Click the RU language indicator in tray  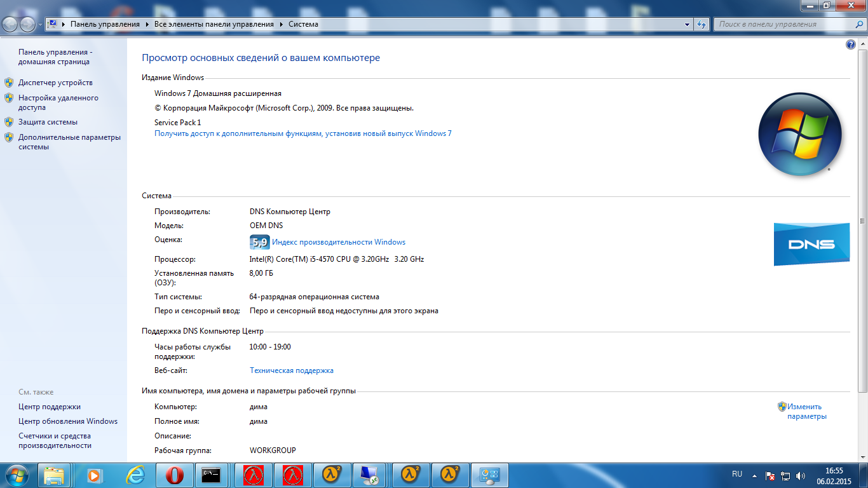737,474
